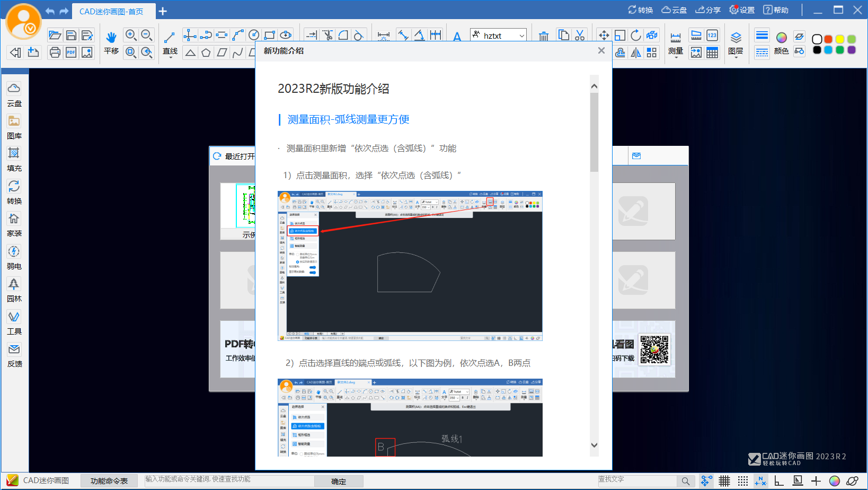
Task: Rotate object using rotate icon
Action: pyautogui.click(x=636, y=35)
